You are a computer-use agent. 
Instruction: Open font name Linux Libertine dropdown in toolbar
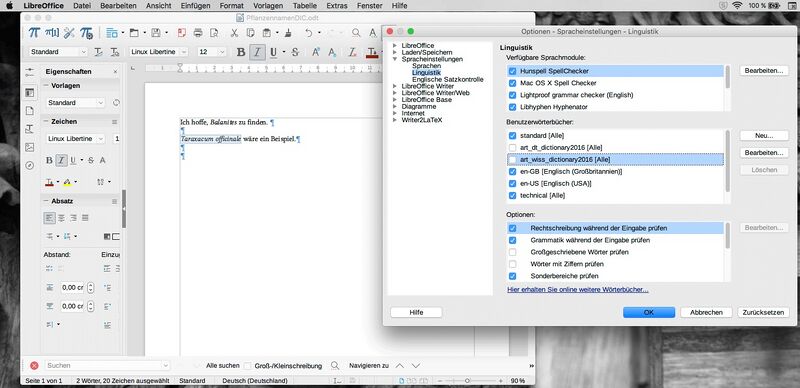[184, 52]
